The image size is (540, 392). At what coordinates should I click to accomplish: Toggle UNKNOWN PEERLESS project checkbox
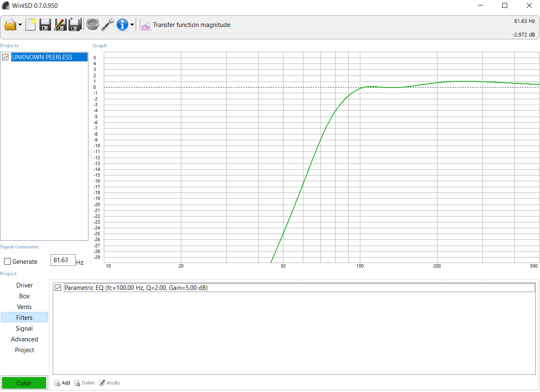[5, 57]
